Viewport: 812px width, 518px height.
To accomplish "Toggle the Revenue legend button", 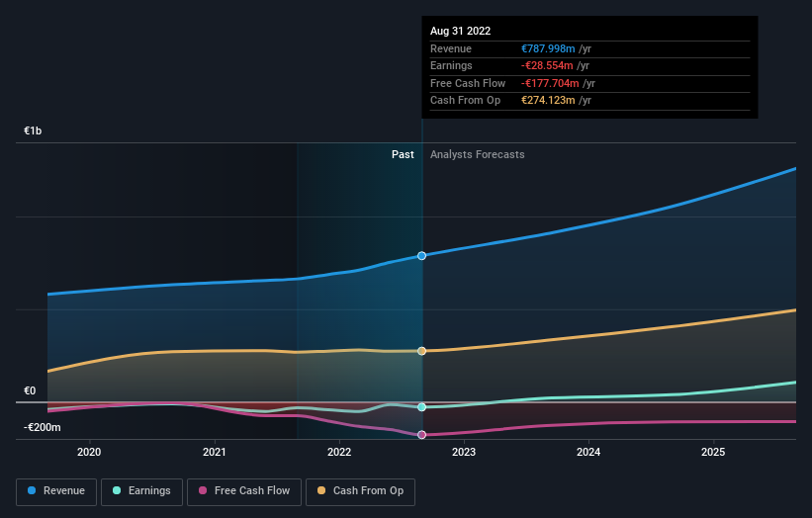I will (56, 491).
